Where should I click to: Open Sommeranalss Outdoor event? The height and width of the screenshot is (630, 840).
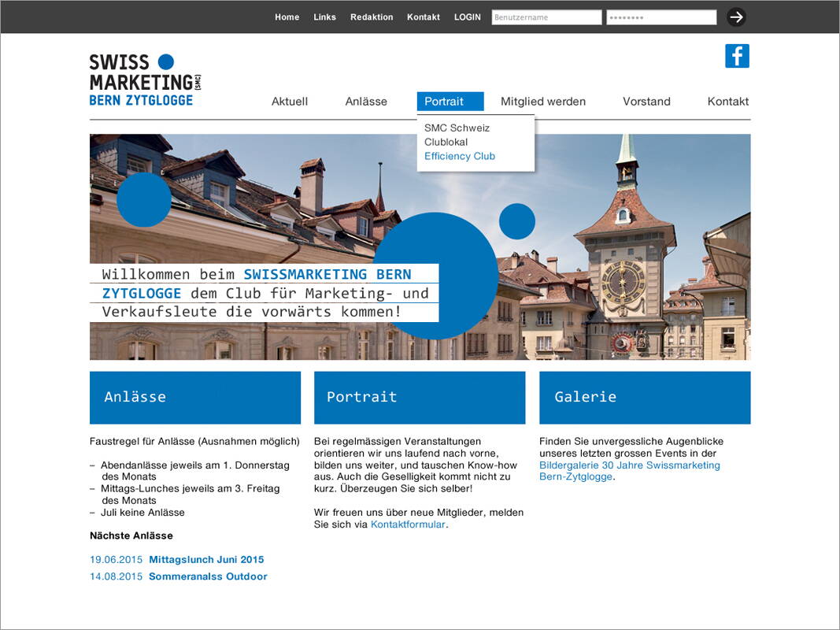[208, 576]
